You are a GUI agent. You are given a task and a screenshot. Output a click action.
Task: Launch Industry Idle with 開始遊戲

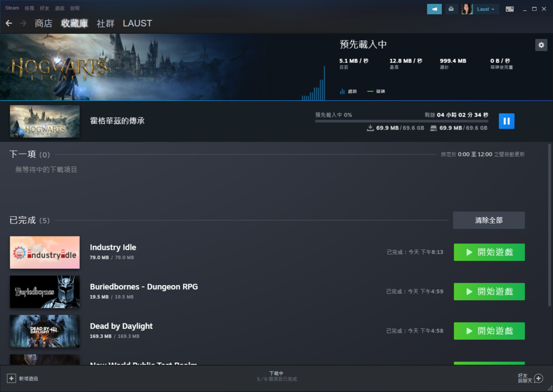(x=489, y=252)
